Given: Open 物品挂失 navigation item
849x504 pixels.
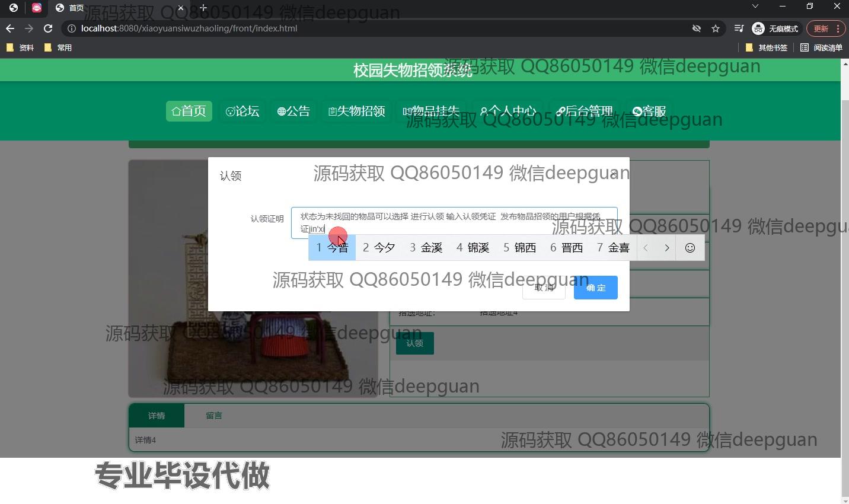Looking at the screenshot, I should (431, 111).
